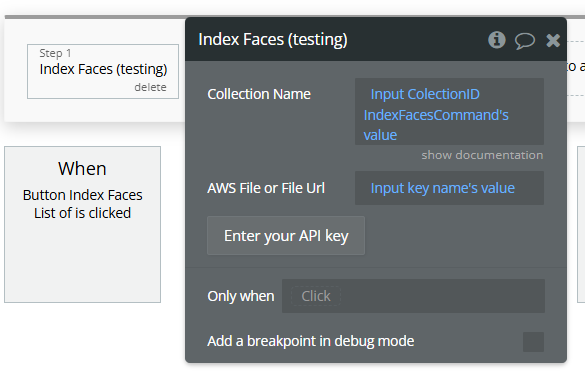Show documentation for Collection Name
This screenshot has width=585, height=392.
pos(482,155)
